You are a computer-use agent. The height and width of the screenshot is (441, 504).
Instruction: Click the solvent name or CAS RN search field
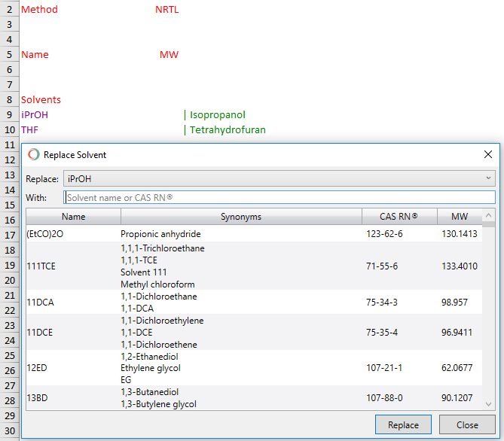click(x=279, y=197)
